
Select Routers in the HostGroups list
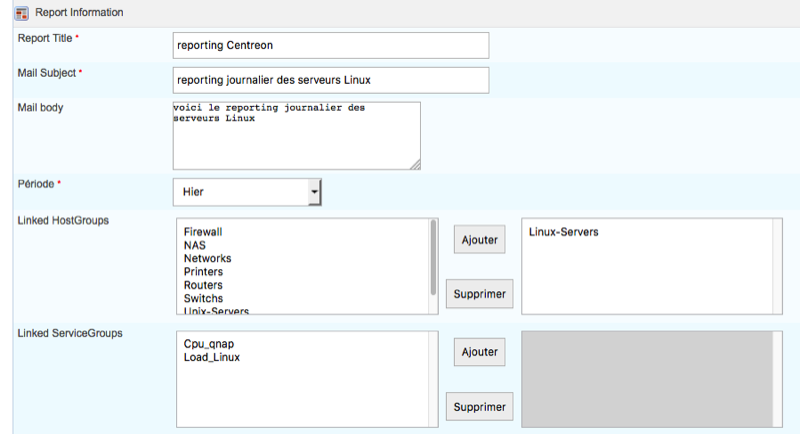(203, 285)
